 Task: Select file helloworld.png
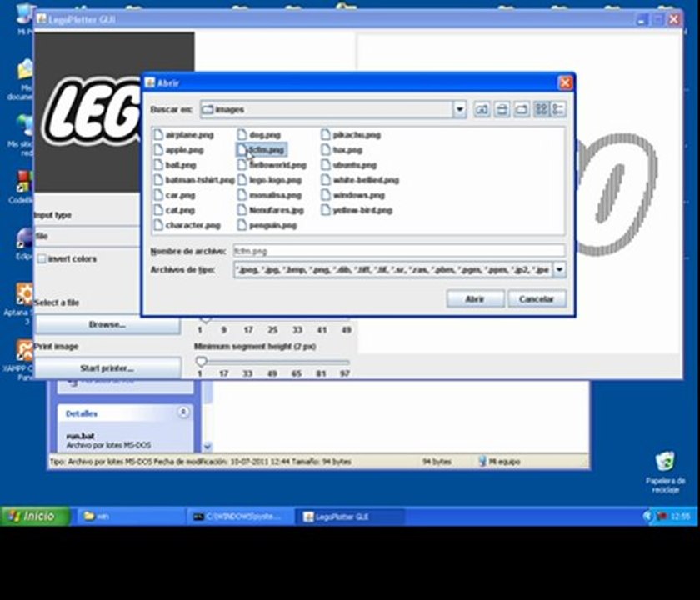[x=272, y=165]
